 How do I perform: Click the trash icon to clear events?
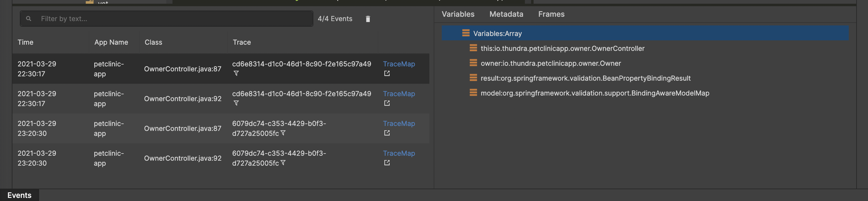click(x=368, y=19)
